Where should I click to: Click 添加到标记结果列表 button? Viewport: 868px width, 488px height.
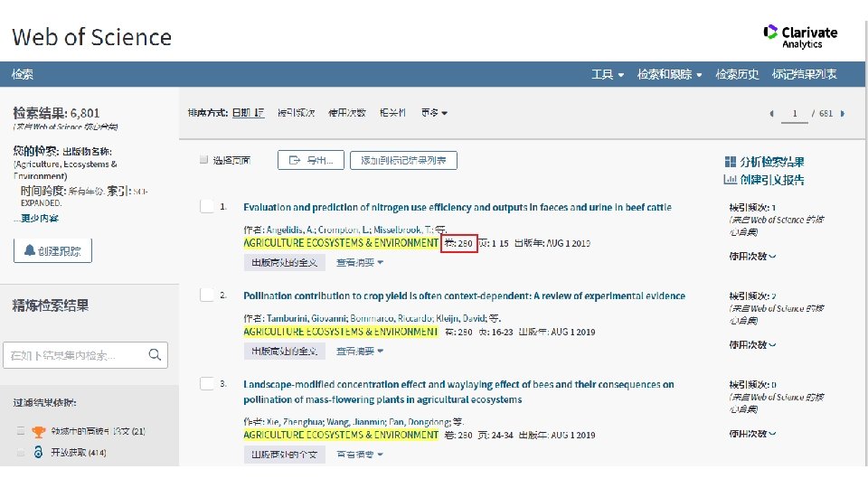coord(403,161)
